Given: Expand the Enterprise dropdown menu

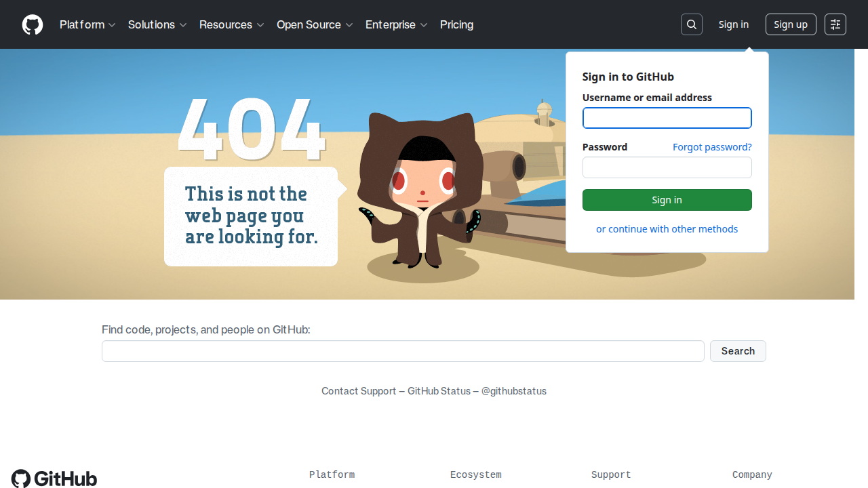Looking at the screenshot, I should [x=396, y=24].
